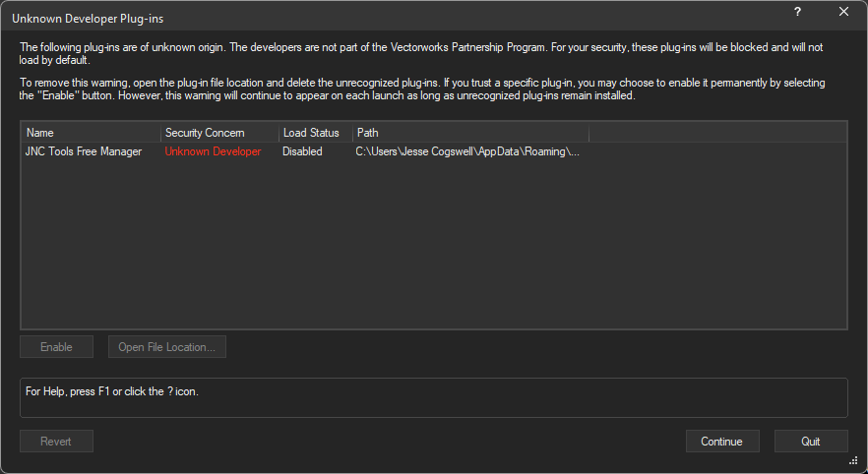Click the red Unknown Developer text
Viewport: 868px width, 474px height.
point(213,151)
